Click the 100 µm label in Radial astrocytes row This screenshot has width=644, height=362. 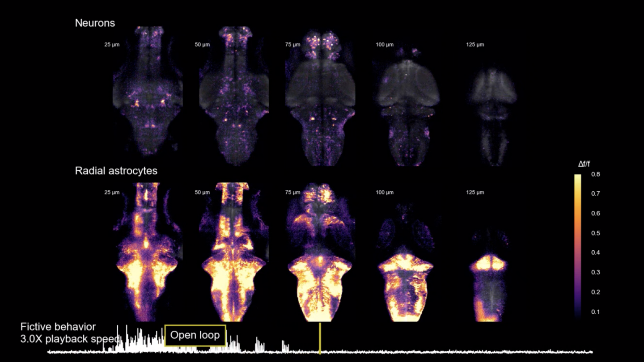tap(385, 193)
